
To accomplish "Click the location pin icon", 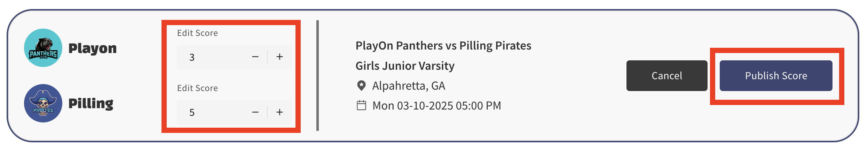I will pyautogui.click(x=362, y=86).
